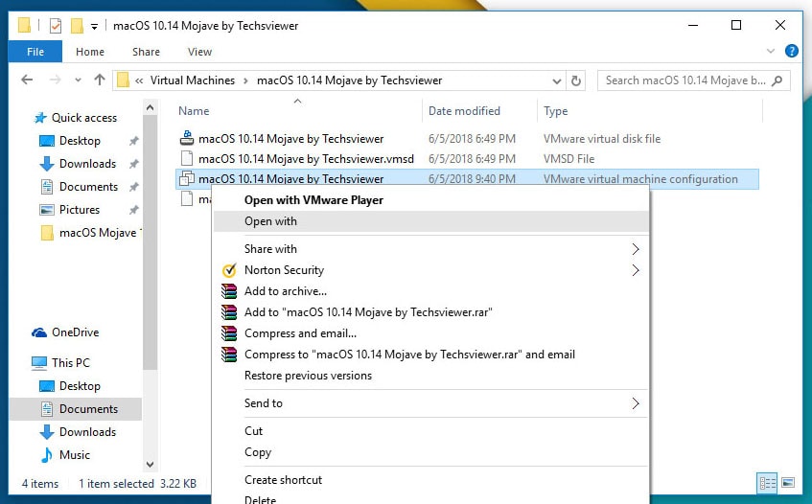Click the Up arrow navigation icon
This screenshot has width=812, height=504.
coord(100,80)
